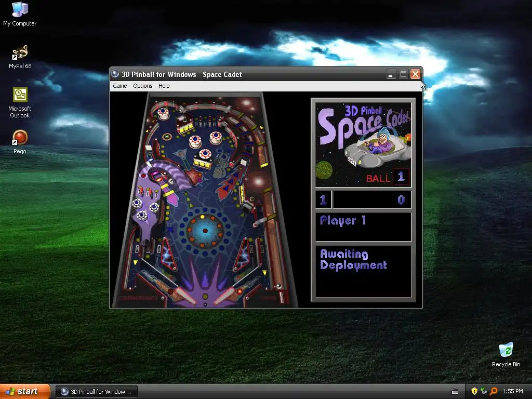Select the Microsoft Outlook desktop icon
532x399 pixels.
click(20, 103)
